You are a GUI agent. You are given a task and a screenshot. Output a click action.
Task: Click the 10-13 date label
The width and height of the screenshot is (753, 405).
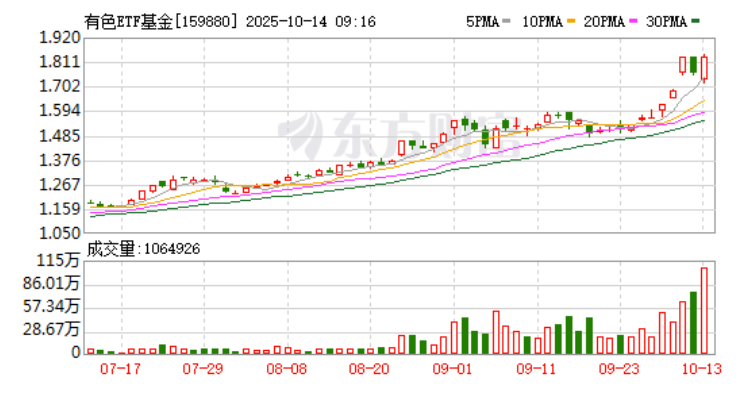coord(702,369)
